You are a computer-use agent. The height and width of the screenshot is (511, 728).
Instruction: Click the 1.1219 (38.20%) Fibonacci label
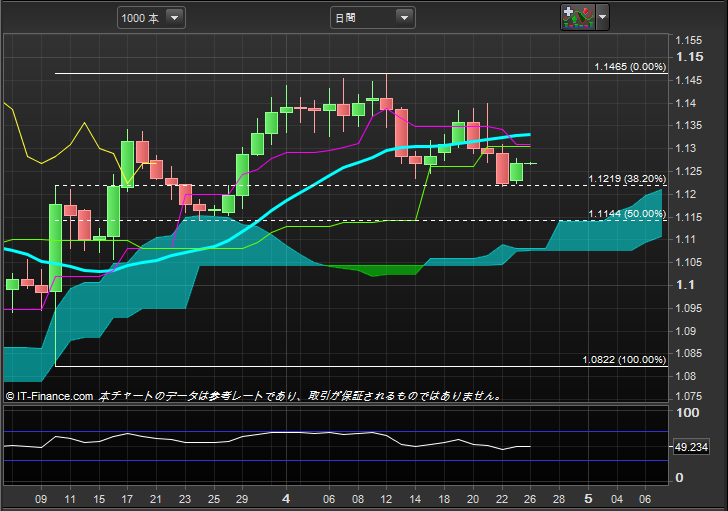[x=627, y=179]
